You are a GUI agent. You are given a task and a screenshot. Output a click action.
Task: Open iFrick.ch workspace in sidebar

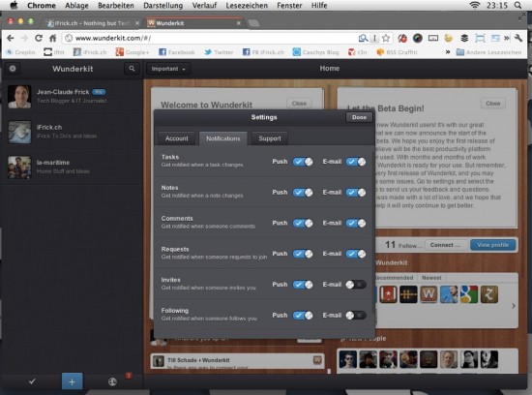pyautogui.click(x=72, y=132)
